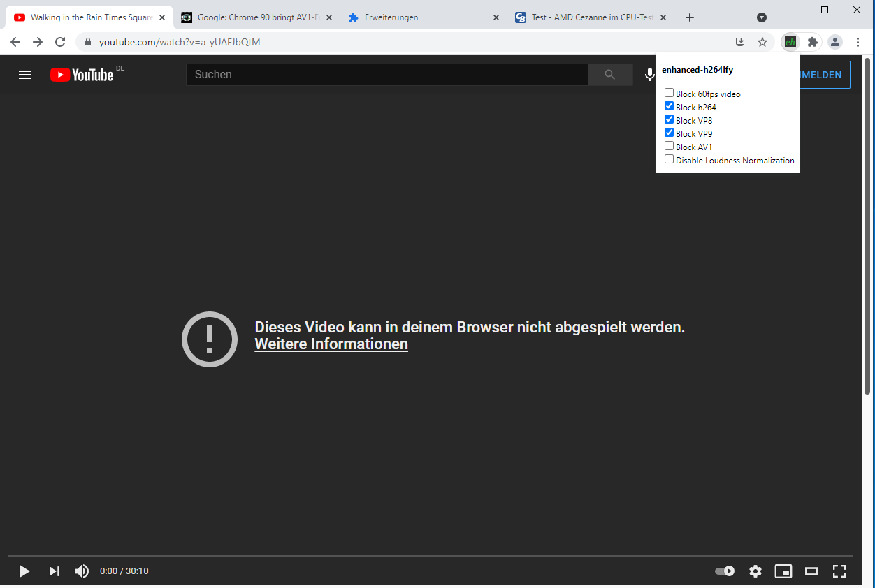Viewport: 875px width, 588px height.
Task: Switch to the Google Chrome 90 AV1 tab
Action: coord(256,17)
